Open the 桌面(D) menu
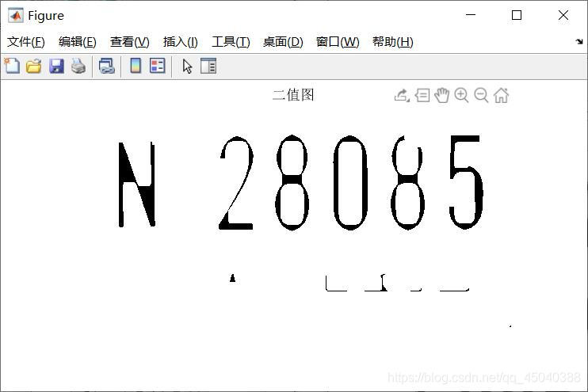Image resolution: width=588 pixels, height=392 pixels. click(x=283, y=42)
